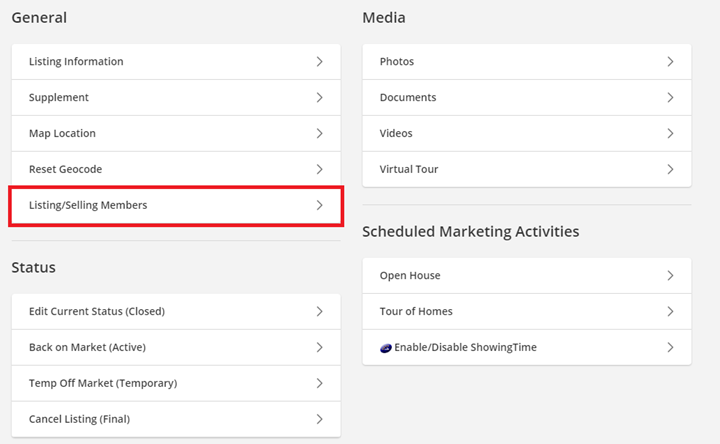Open Virtual Tour
The image size is (720, 444).
(527, 169)
